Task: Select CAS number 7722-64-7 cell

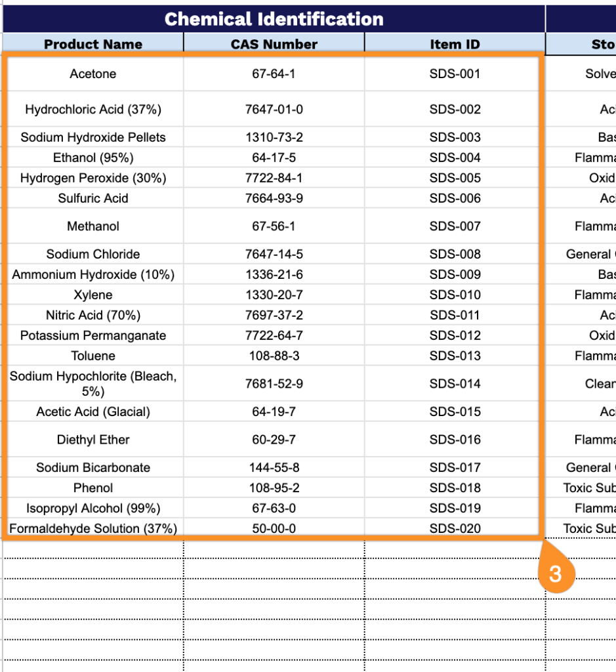Action: point(274,335)
